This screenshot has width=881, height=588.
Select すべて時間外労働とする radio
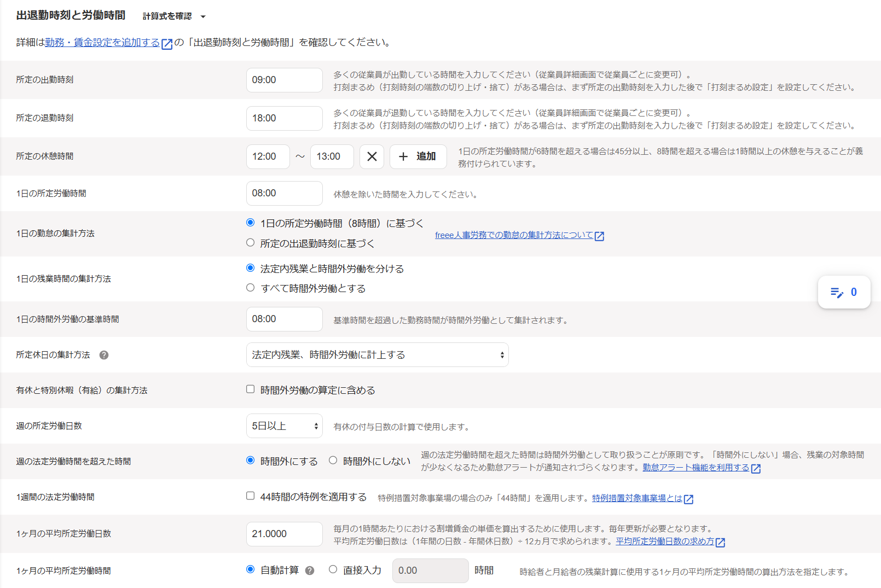pyautogui.click(x=250, y=288)
